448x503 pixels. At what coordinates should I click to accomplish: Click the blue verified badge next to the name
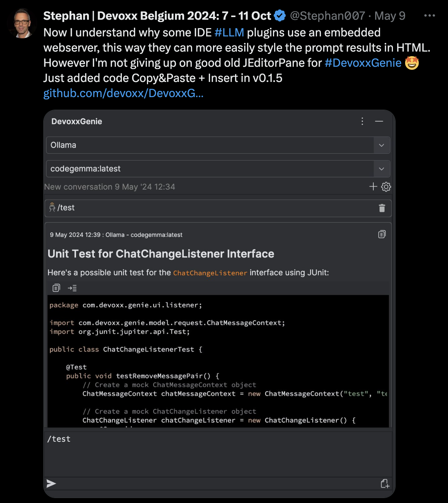coord(280,16)
